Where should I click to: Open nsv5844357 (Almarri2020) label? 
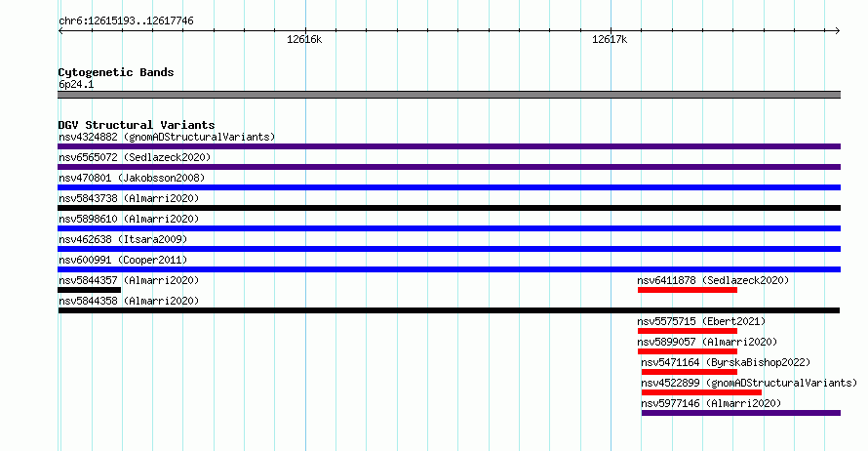click(x=129, y=280)
